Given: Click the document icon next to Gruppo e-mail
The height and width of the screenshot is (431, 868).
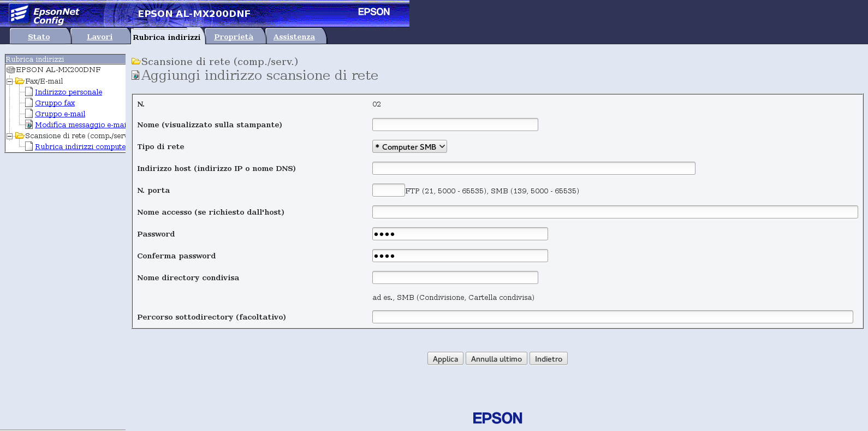Looking at the screenshot, I should click(x=29, y=114).
